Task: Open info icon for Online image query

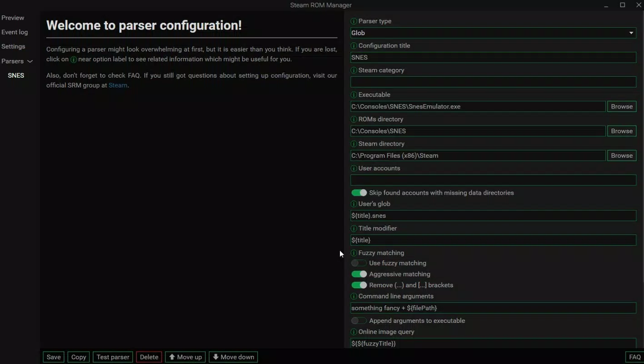Action: [x=354, y=332]
